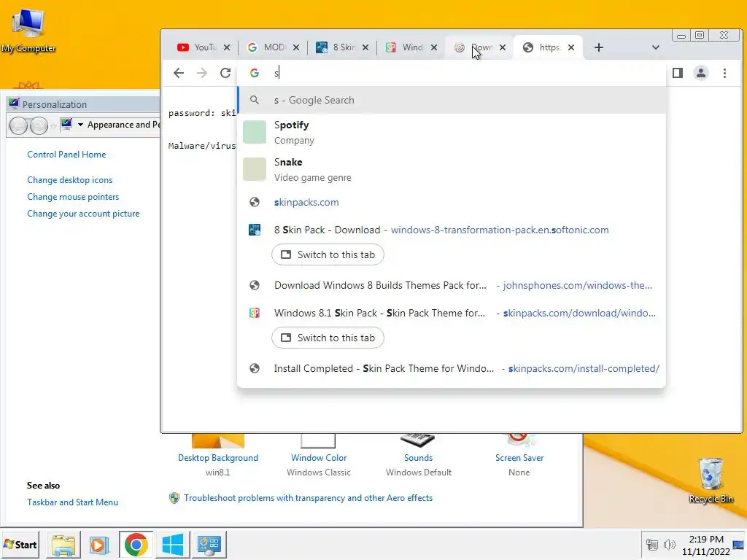Close the 8 Skin tab

click(x=365, y=47)
